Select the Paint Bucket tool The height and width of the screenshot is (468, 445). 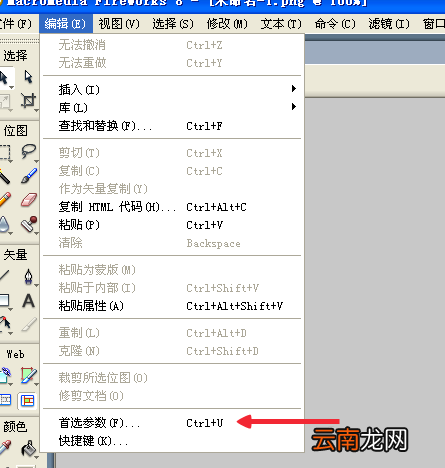(28, 448)
